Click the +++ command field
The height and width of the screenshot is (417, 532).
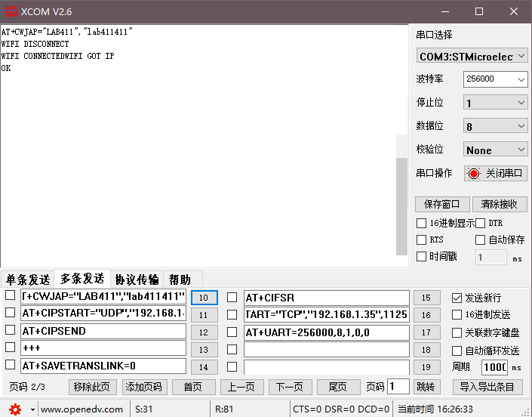[103, 348]
